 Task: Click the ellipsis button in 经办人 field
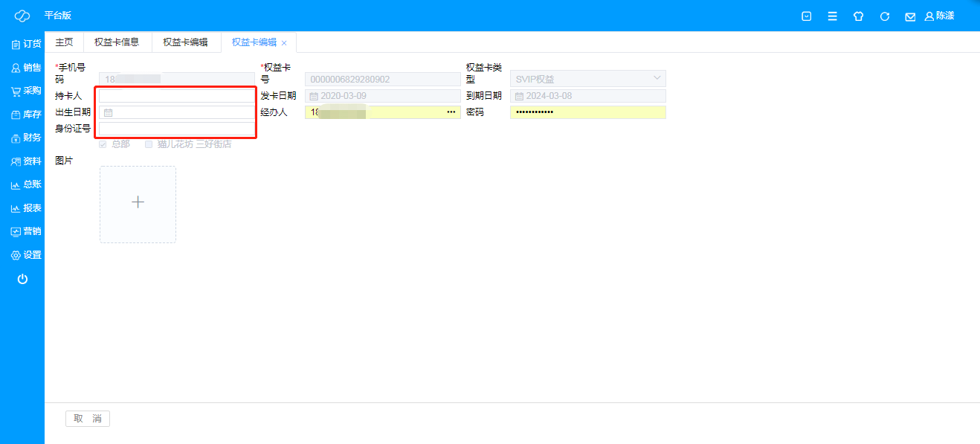point(451,112)
